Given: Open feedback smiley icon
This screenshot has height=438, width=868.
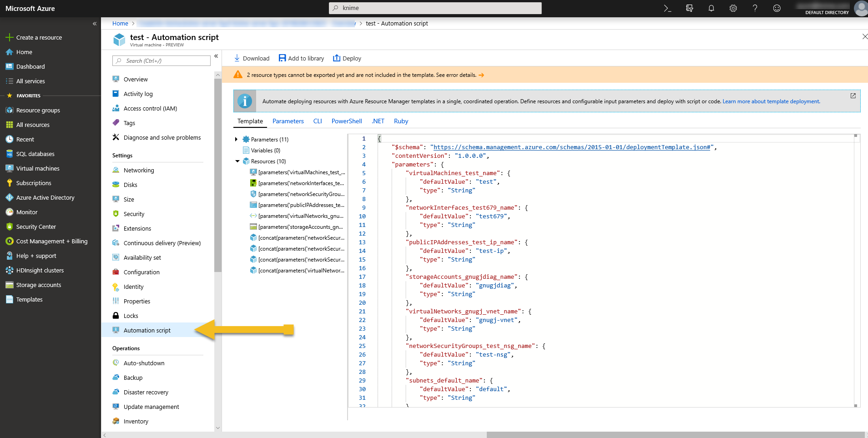Looking at the screenshot, I should click(x=777, y=8).
